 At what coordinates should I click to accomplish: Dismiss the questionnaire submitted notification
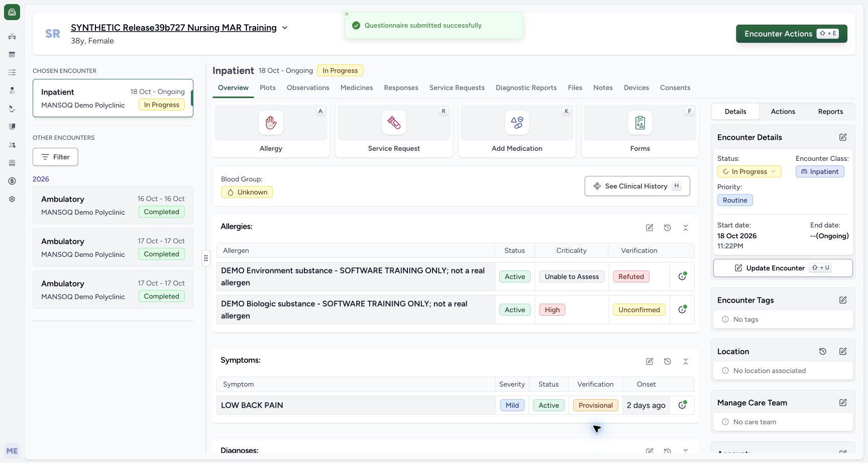click(x=346, y=14)
